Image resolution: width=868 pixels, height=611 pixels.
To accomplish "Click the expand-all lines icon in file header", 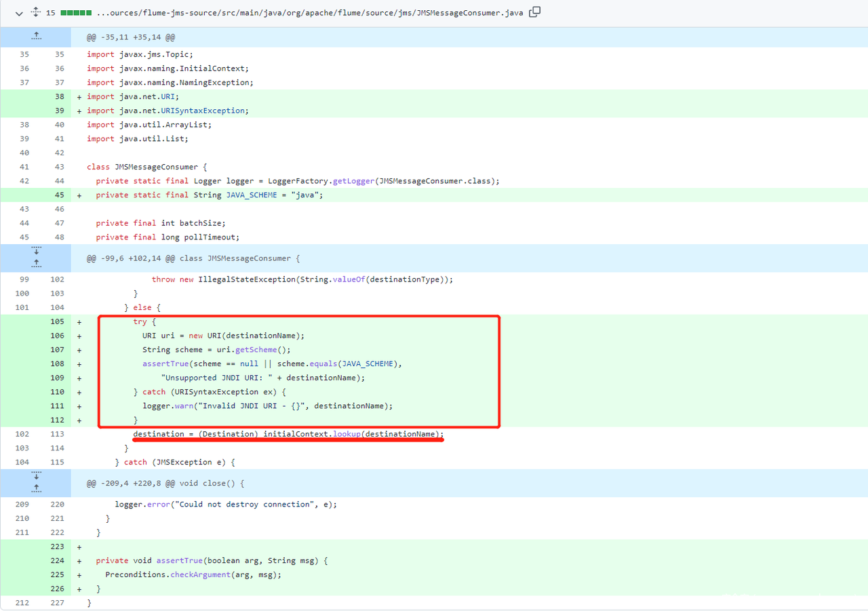I will click(x=36, y=13).
